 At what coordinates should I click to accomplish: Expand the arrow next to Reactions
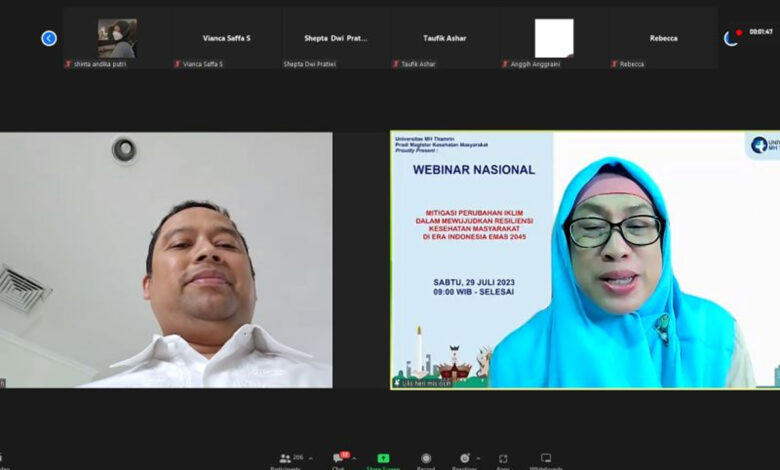(478, 458)
